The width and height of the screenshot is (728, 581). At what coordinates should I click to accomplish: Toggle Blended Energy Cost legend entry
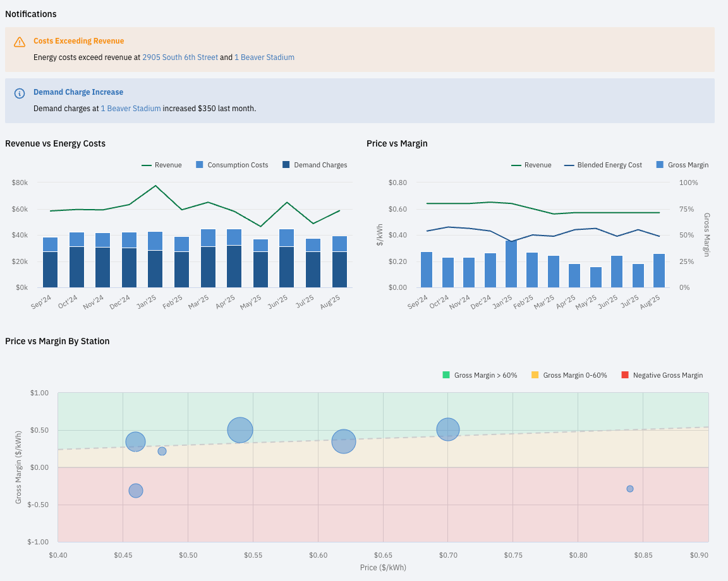603,165
